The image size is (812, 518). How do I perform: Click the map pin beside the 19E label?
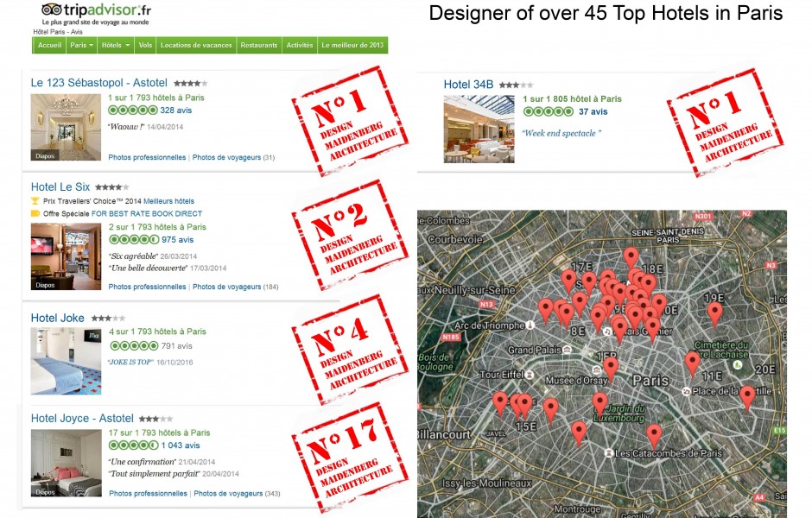click(714, 313)
